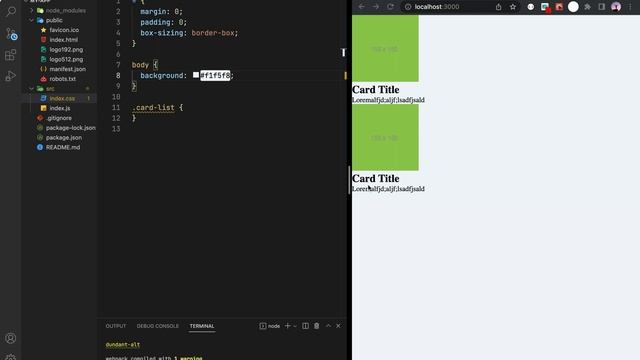
Task: Click the dundant-alt warning text in terminal
Action: [x=122, y=344]
